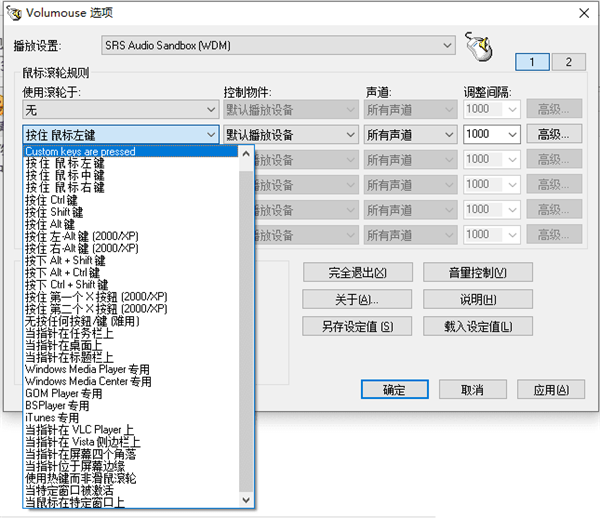Expand the first-row 无 wheel rule dropdown
Image resolution: width=600 pixels, height=518 pixels.
(x=120, y=109)
